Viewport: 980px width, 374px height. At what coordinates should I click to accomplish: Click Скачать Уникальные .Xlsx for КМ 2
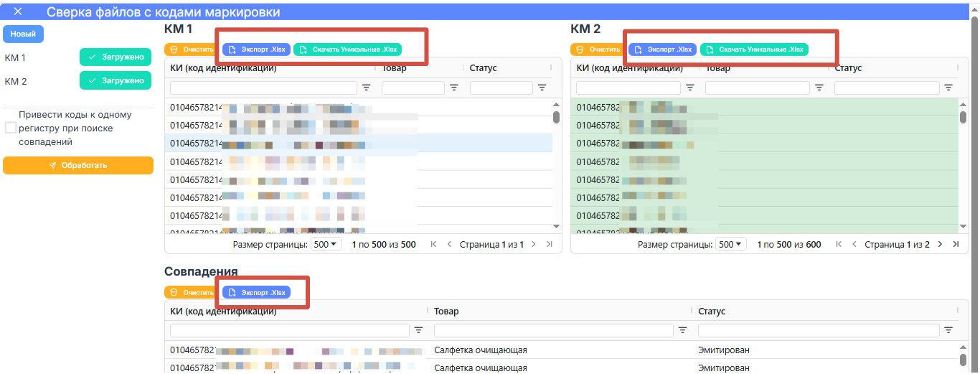tap(754, 50)
